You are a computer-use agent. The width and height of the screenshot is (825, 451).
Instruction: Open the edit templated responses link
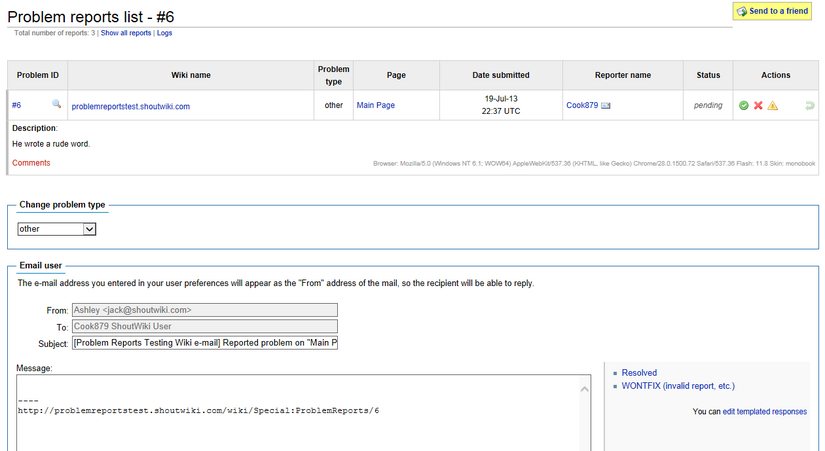coord(764,412)
